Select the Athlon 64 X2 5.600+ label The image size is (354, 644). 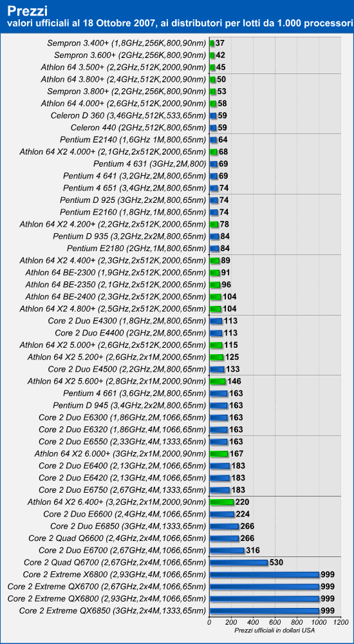(x=116, y=381)
